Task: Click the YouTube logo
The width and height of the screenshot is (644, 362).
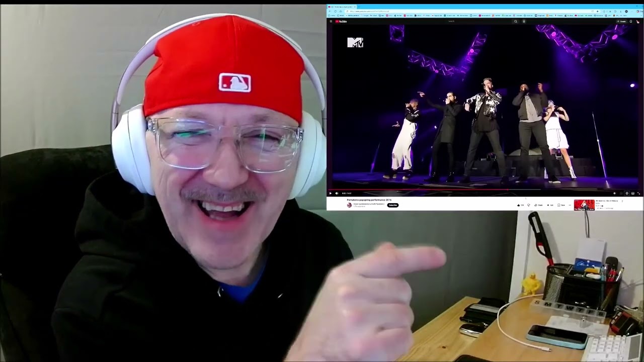Action: point(342,21)
